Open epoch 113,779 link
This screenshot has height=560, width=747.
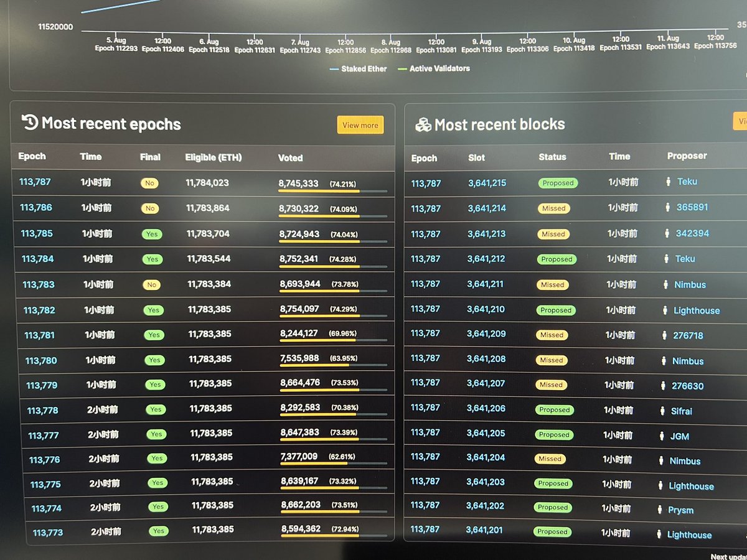42,385
